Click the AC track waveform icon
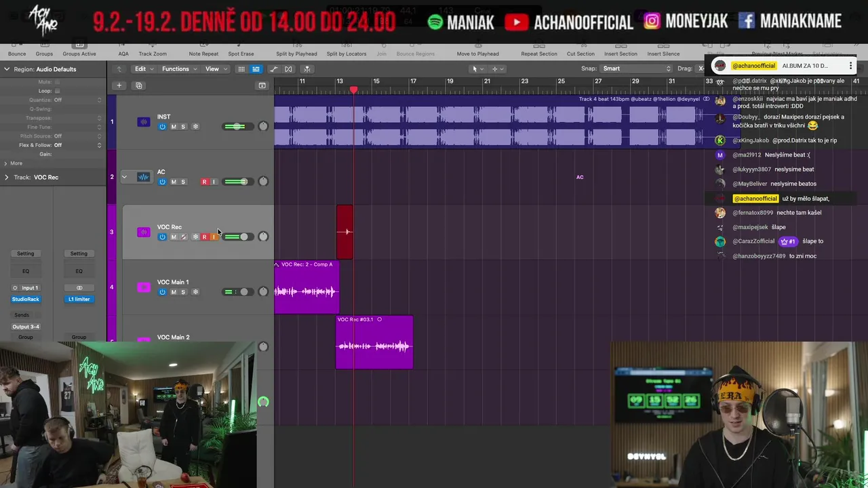 click(x=143, y=177)
